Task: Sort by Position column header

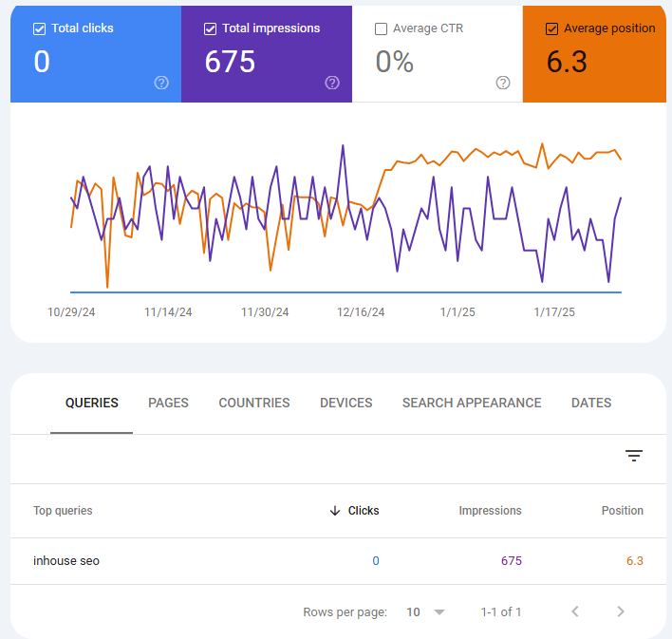Action: pyautogui.click(x=622, y=511)
